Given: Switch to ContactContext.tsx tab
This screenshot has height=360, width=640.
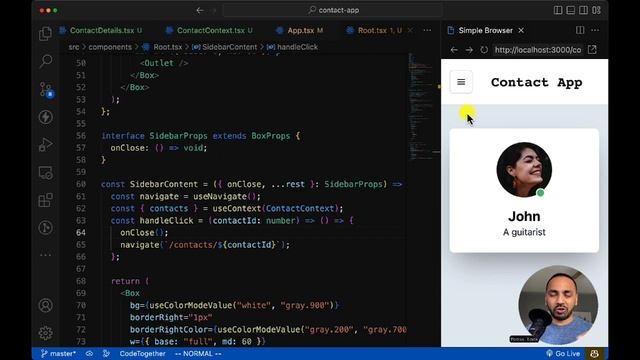Looking at the screenshot, I should (x=209, y=31).
